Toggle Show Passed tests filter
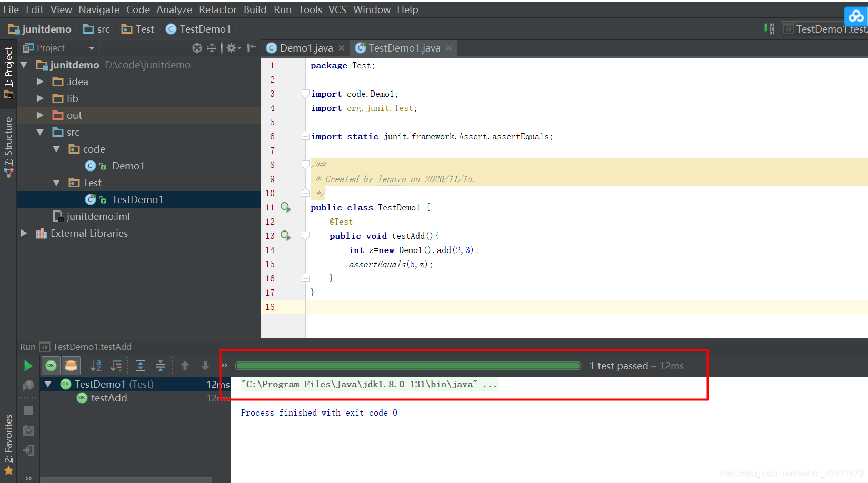The image size is (868, 483). pyautogui.click(x=51, y=365)
